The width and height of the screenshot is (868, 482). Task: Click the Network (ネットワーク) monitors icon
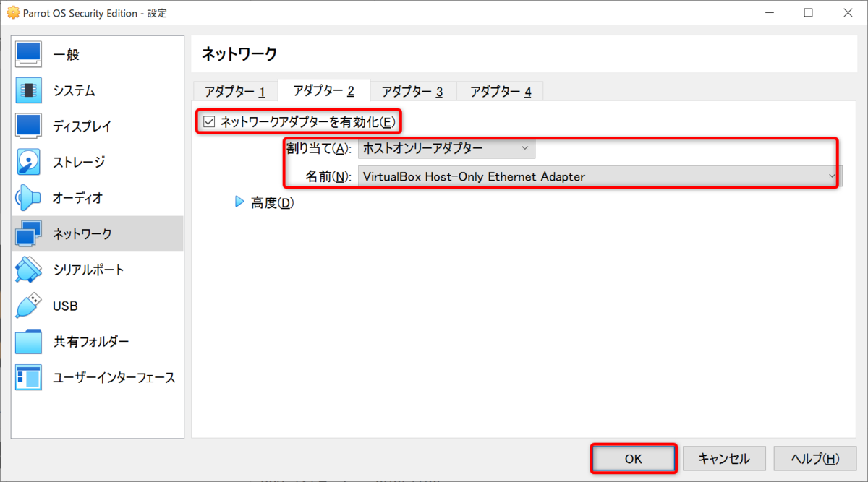coord(29,233)
